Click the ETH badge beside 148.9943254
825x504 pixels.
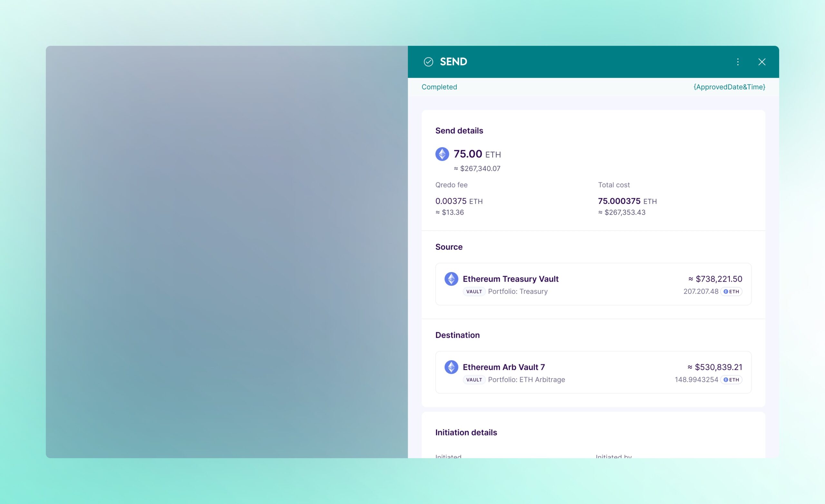click(x=731, y=380)
